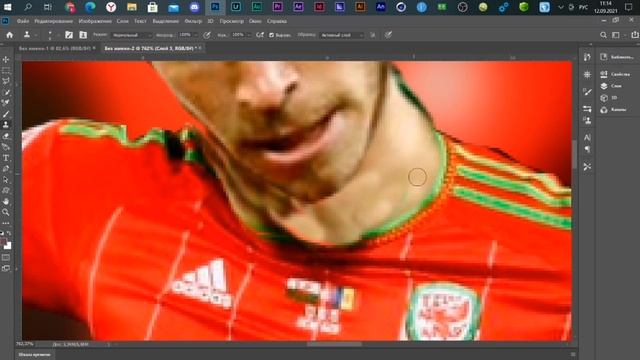Viewport: 640px width, 360px height.
Task: Open the Каналы panel
Action: pyautogui.click(x=613, y=109)
